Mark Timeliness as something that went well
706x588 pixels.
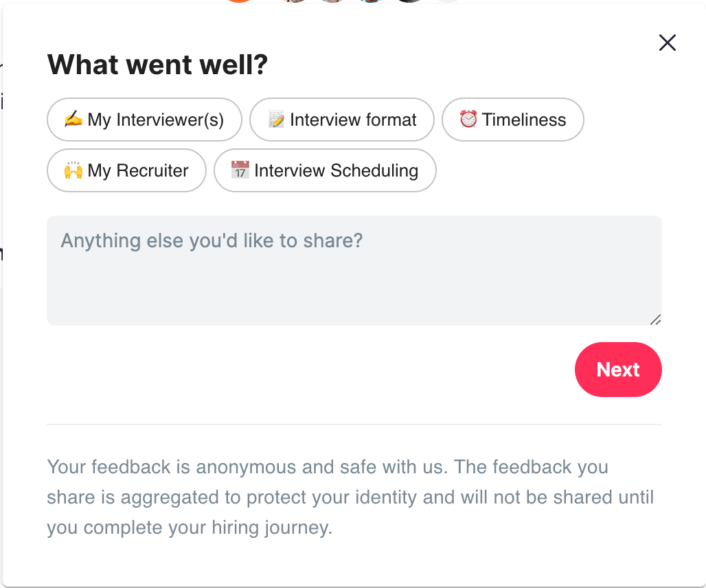513,120
